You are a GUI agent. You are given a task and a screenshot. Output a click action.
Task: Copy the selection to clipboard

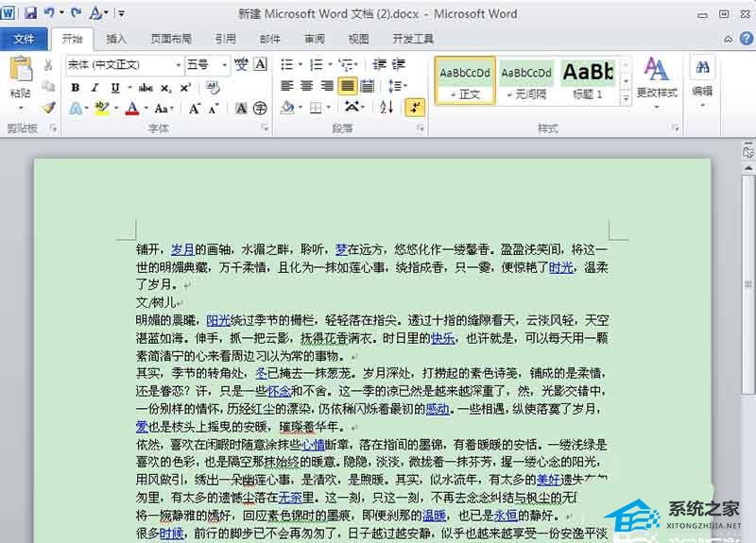pos(48,86)
